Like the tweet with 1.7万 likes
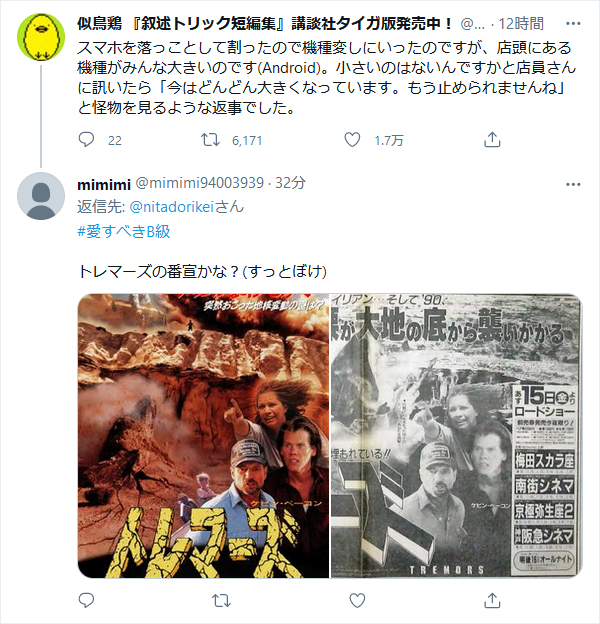The width and height of the screenshot is (600, 624). click(352, 140)
